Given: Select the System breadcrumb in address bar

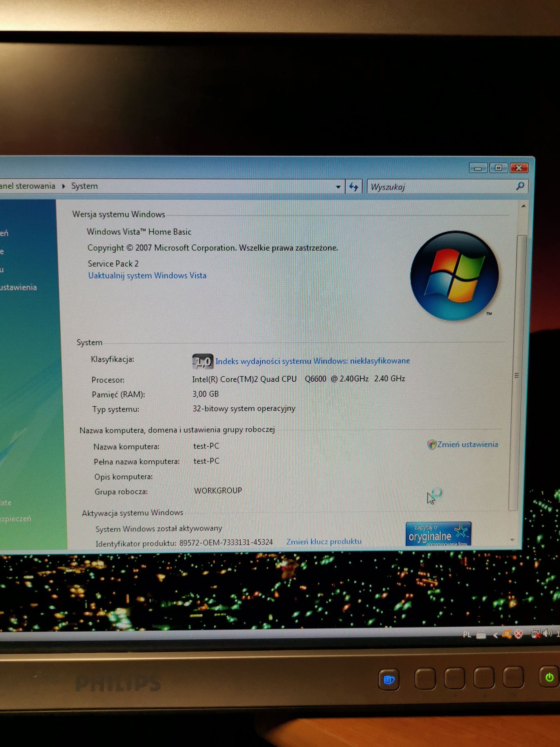Looking at the screenshot, I should coord(84,186).
